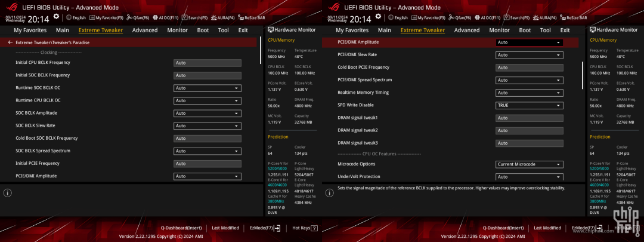Expand Runtime SOC BCLK OC dropdown
Image resolution: width=644 pixels, height=242 pixels.
(208, 88)
